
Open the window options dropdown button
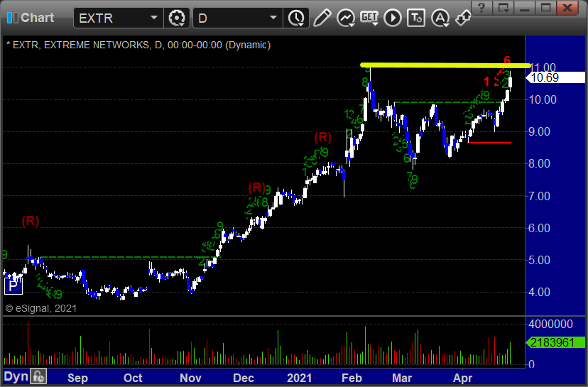coord(503,8)
